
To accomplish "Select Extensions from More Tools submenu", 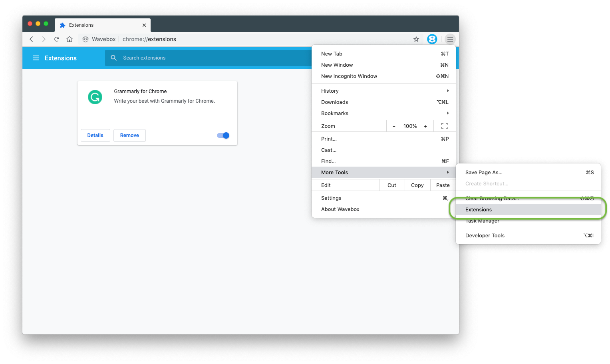I will 479,210.
